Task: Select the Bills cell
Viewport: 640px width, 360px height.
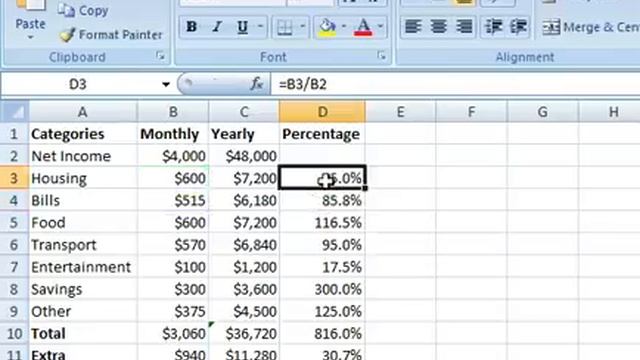Action: (83, 200)
